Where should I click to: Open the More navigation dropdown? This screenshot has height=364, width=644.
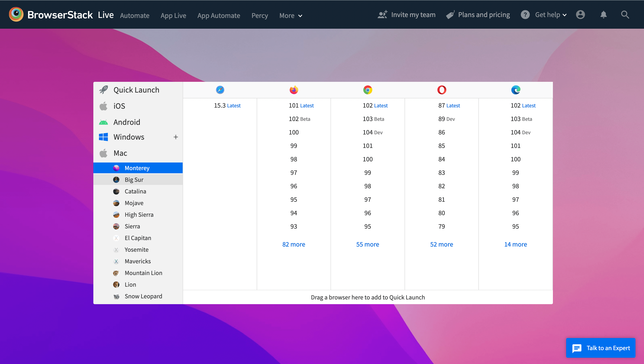[290, 15]
